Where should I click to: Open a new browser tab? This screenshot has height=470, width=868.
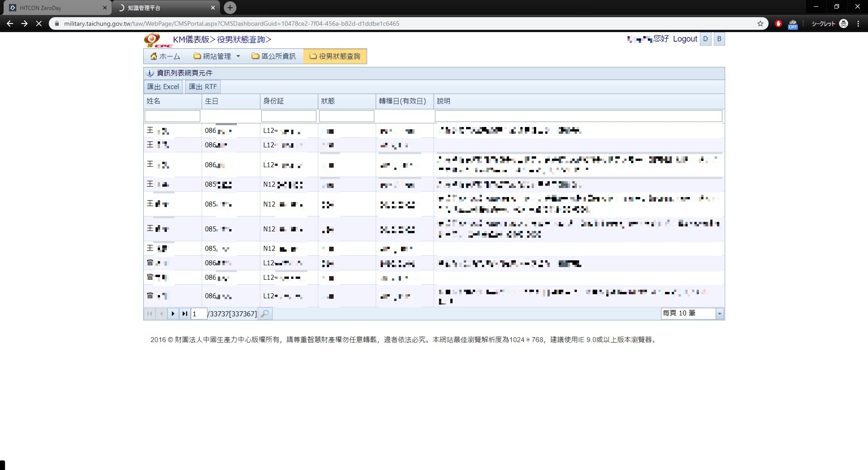click(x=230, y=8)
